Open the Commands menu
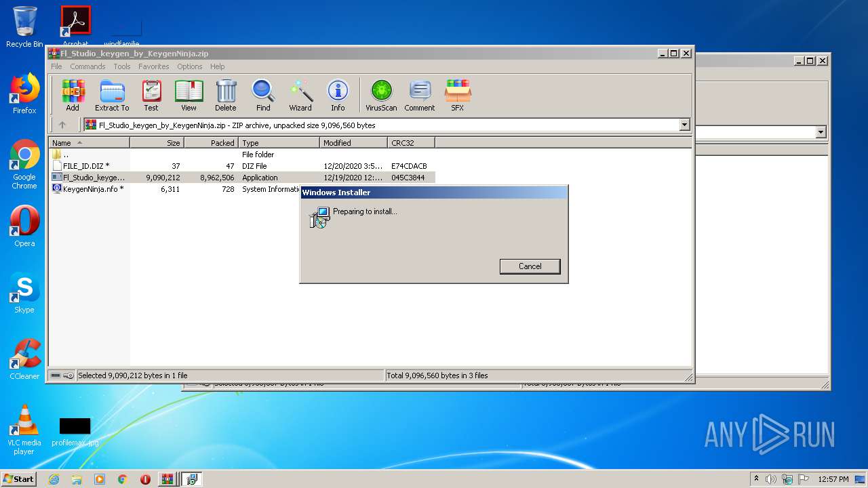 [87, 66]
